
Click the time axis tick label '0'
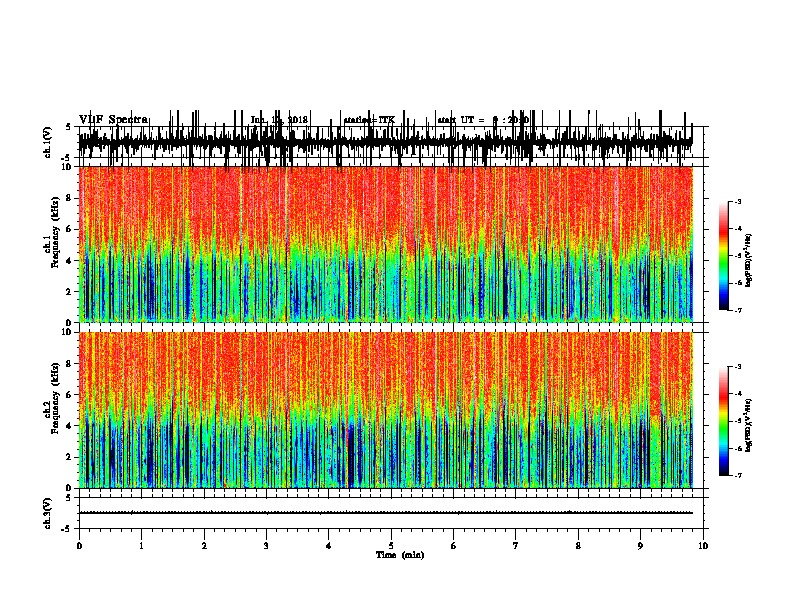pyautogui.click(x=79, y=546)
